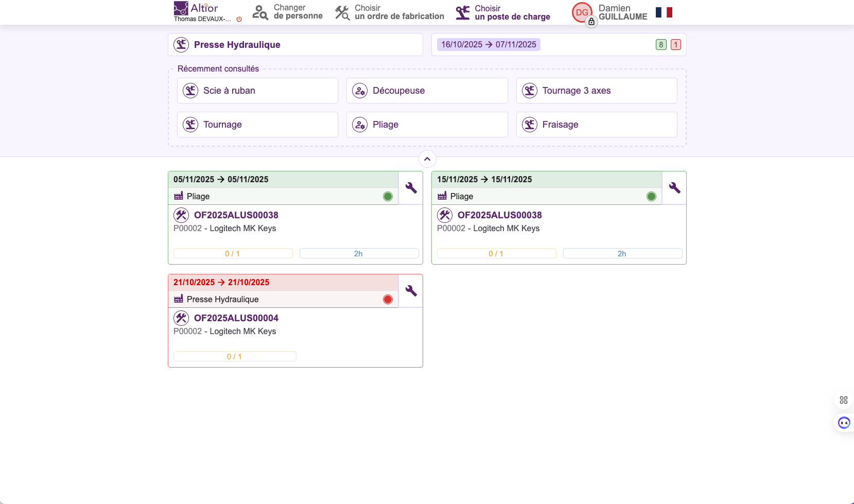The image size is (854, 504).
Task: Click the machine icon in Presse Hydraulique header
Action: tap(181, 45)
